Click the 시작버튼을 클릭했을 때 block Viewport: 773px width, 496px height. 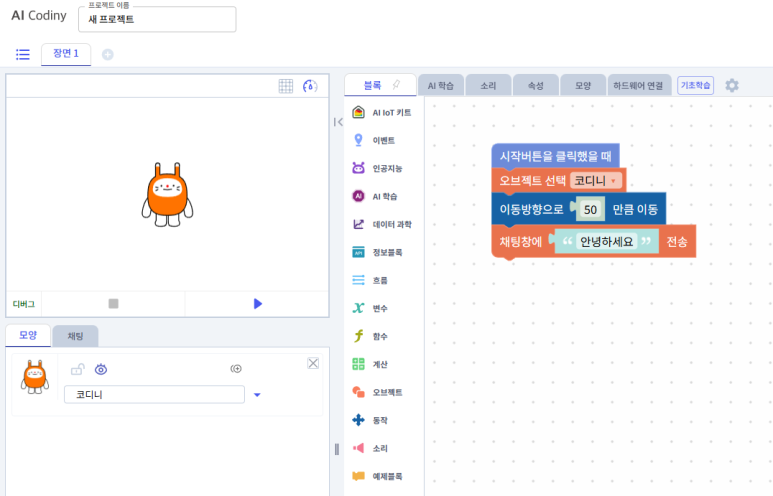pos(556,156)
